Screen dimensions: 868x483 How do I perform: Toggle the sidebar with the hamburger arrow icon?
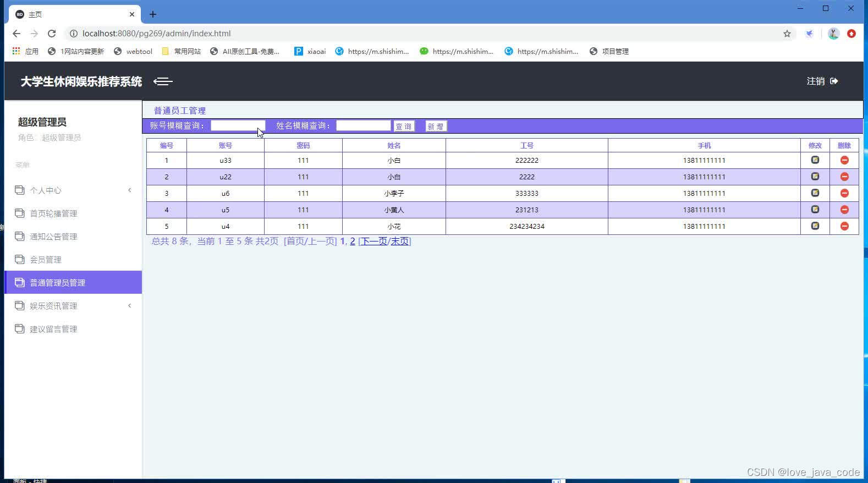click(x=163, y=81)
